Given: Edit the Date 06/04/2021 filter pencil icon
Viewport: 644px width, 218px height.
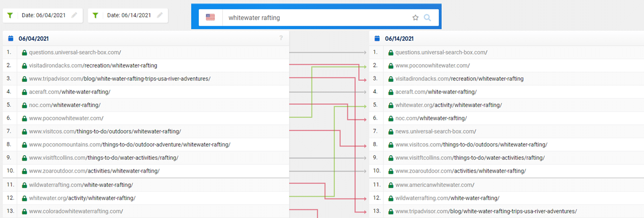Looking at the screenshot, I should [74, 16].
